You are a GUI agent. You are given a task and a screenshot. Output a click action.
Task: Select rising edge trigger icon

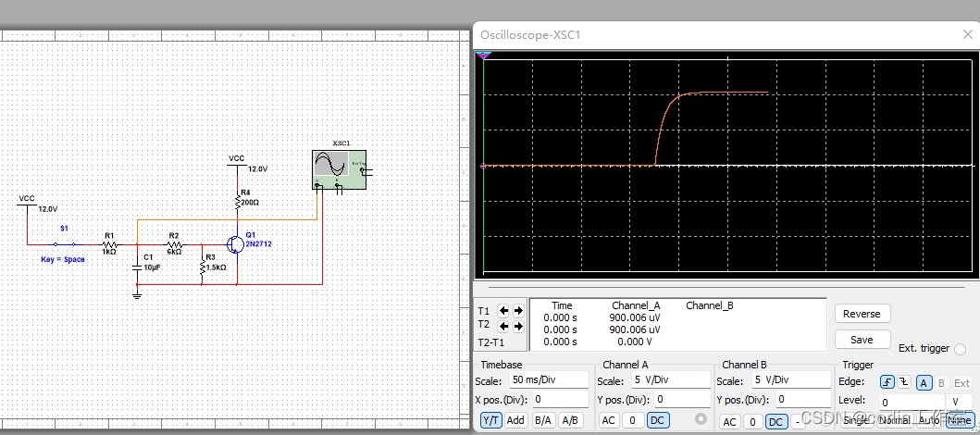pos(887,382)
